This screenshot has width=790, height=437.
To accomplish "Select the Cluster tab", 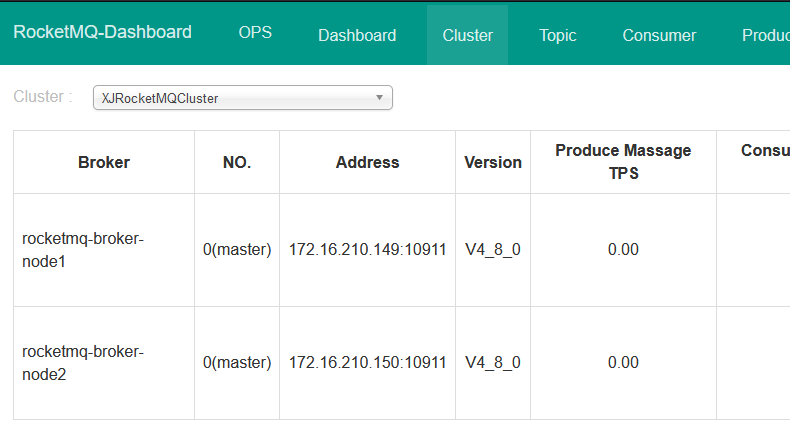I will pos(468,35).
